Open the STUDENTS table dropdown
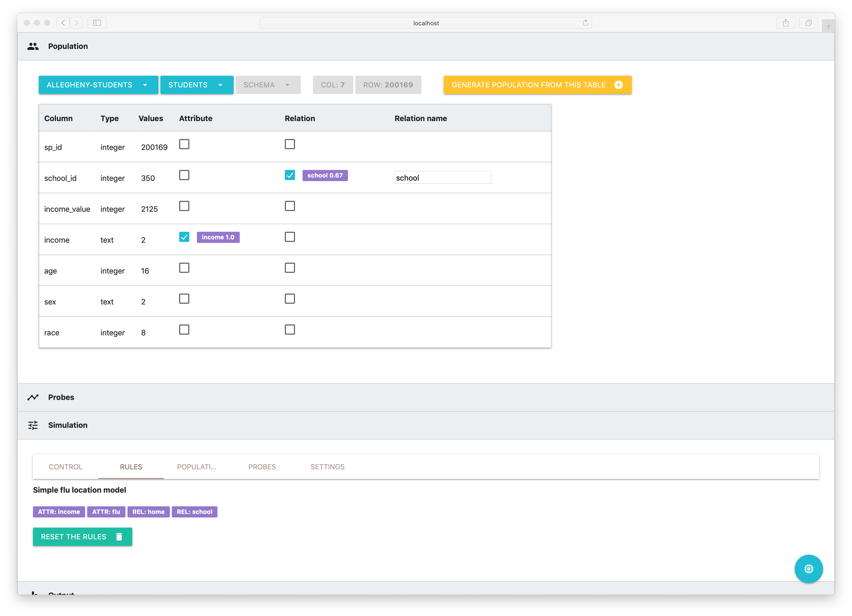 pos(196,85)
